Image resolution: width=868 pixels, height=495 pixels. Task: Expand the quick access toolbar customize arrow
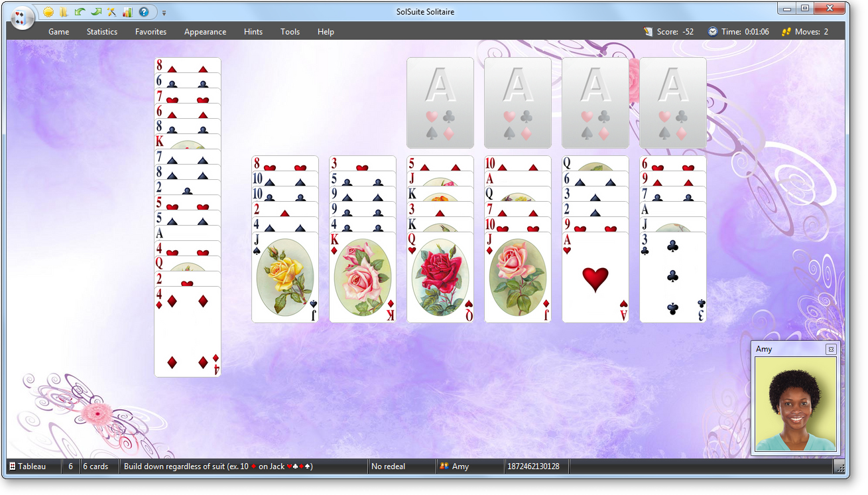pyautogui.click(x=164, y=13)
